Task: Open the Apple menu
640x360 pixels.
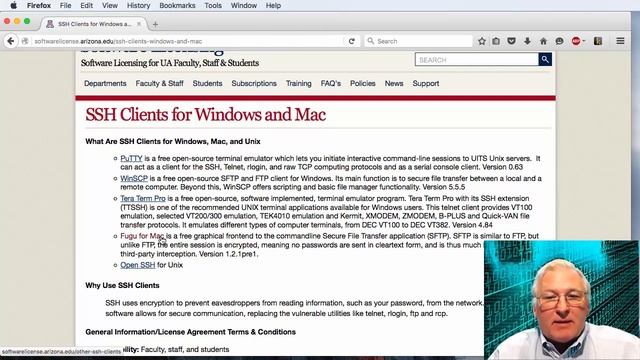Action: [x=13, y=6]
